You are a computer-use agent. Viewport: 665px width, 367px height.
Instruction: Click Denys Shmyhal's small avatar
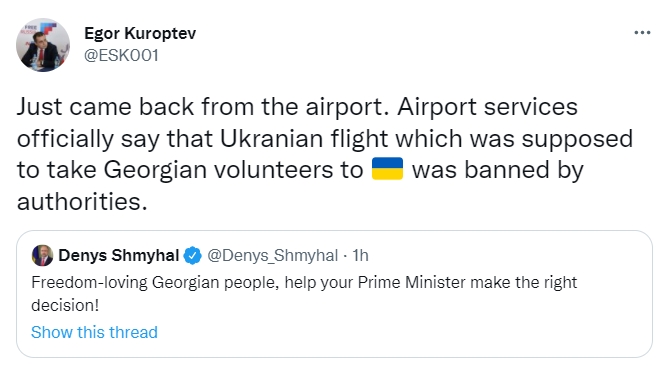pyautogui.click(x=42, y=255)
